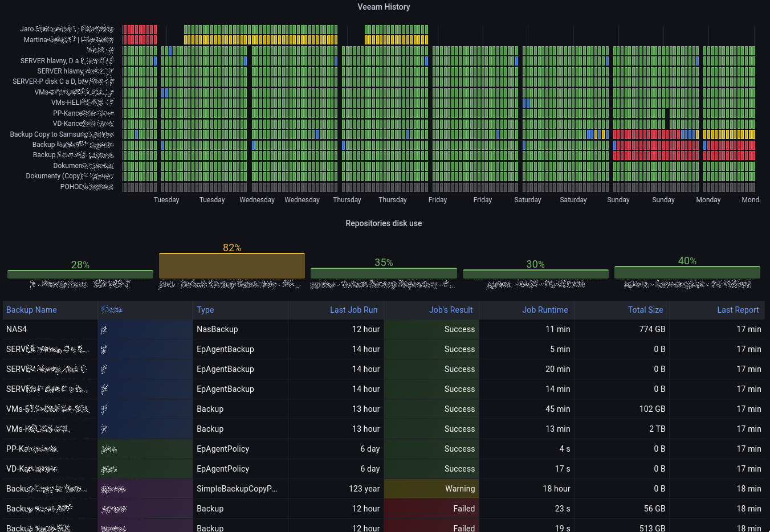Click the 56 GB total size cell
The image size is (770, 532).
point(622,509)
